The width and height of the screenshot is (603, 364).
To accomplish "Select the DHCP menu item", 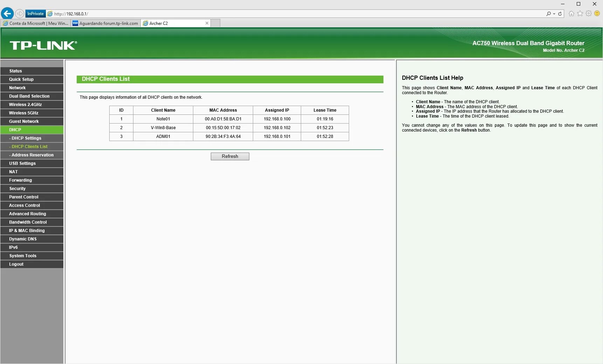I will click(32, 130).
